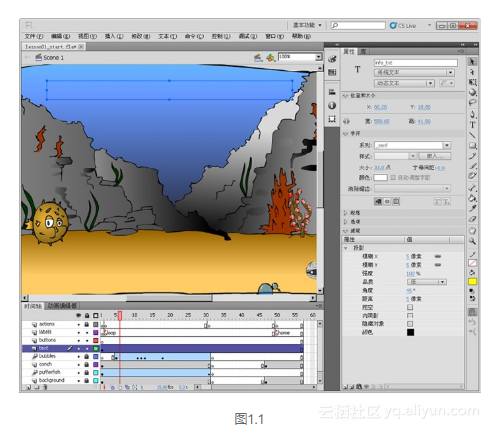The width and height of the screenshot is (490, 430).
Task: Click the instance name field info_txt
Action: click(x=416, y=63)
